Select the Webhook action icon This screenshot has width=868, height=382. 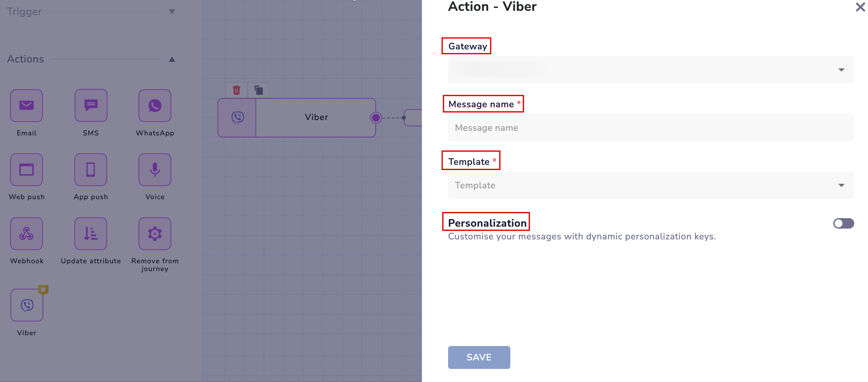pos(26,234)
